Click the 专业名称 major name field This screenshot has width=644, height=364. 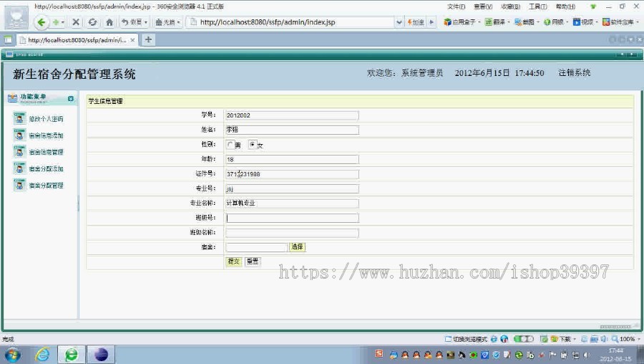[x=292, y=203]
